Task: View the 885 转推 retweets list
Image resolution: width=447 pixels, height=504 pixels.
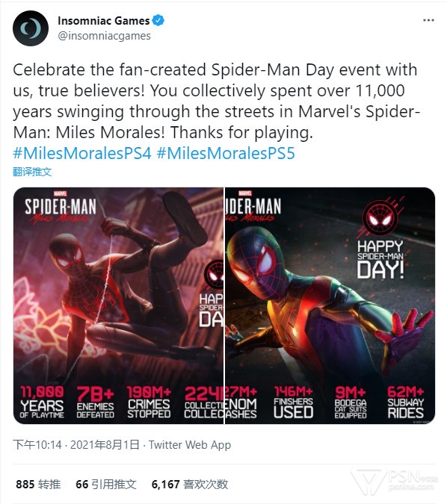Action: click(x=38, y=484)
